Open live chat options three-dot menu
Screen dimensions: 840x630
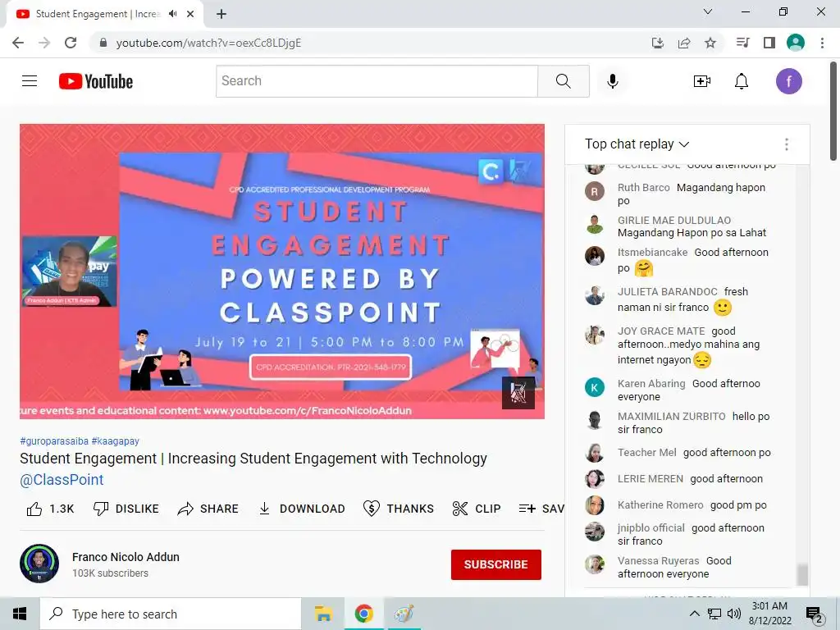pos(787,144)
